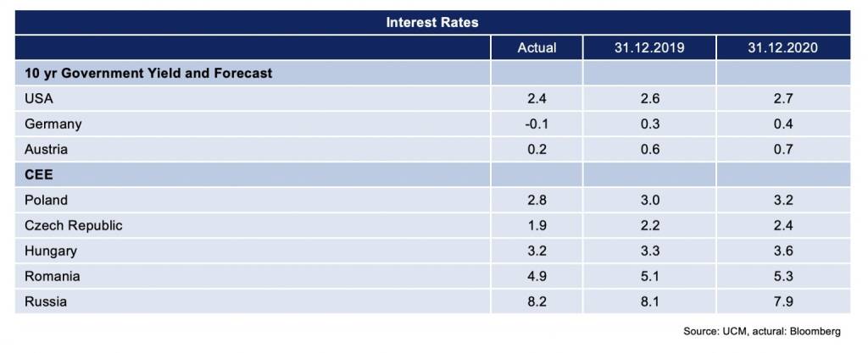Image resolution: width=868 pixels, height=353 pixels.
Task: Select the 10 yr Government Yield heading
Action: (151, 74)
